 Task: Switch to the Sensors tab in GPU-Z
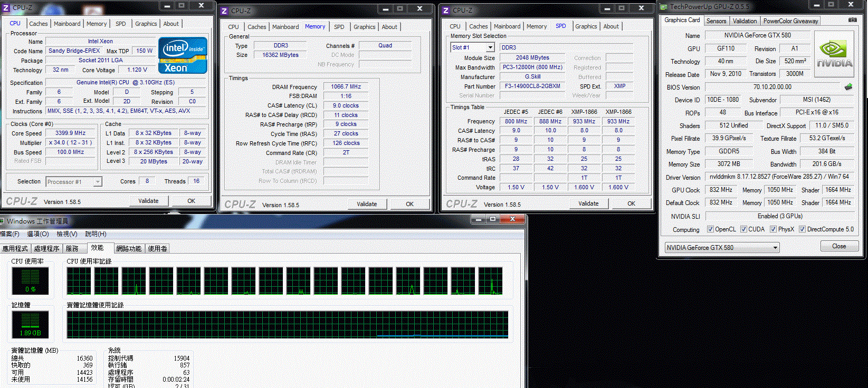(716, 21)
